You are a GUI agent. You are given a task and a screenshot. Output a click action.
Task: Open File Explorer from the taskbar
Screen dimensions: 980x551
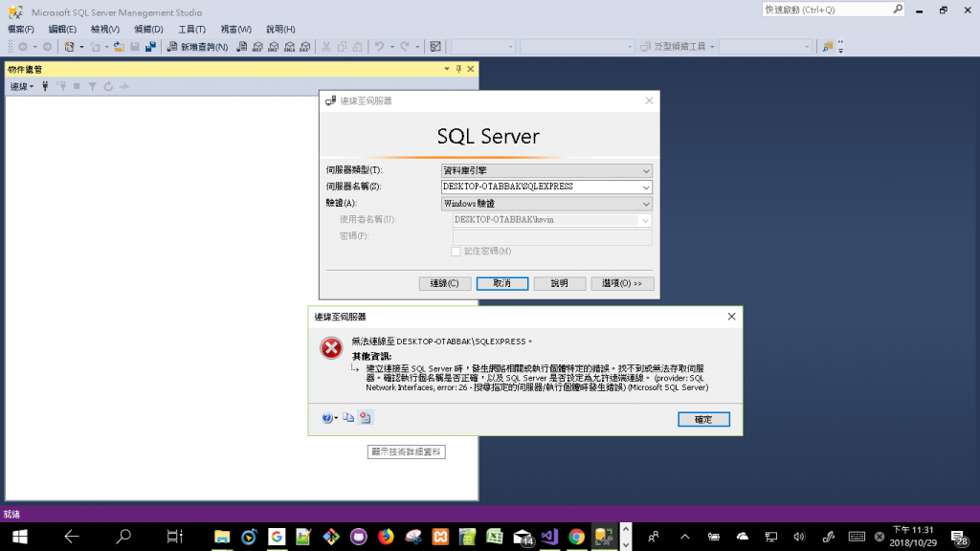[x=222, y=537]
